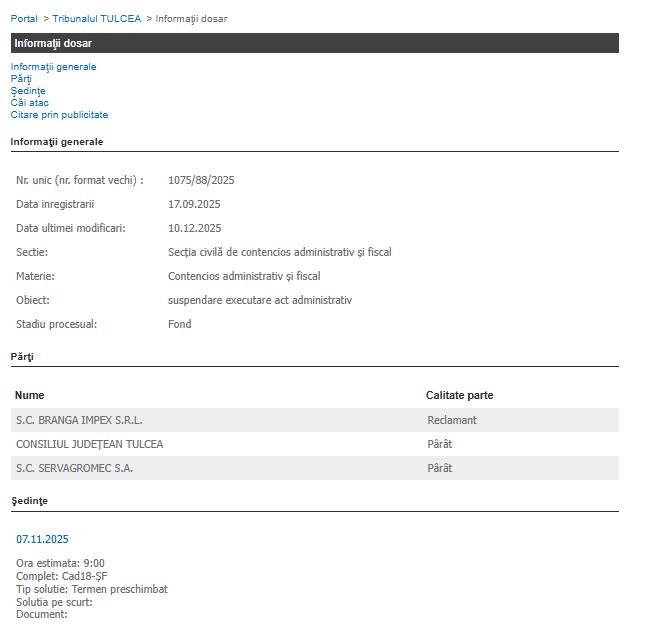This screenshot has width=658, height=629.
Task: Select the Complet: Cad18-ŞF line
Action: [60, 577]
